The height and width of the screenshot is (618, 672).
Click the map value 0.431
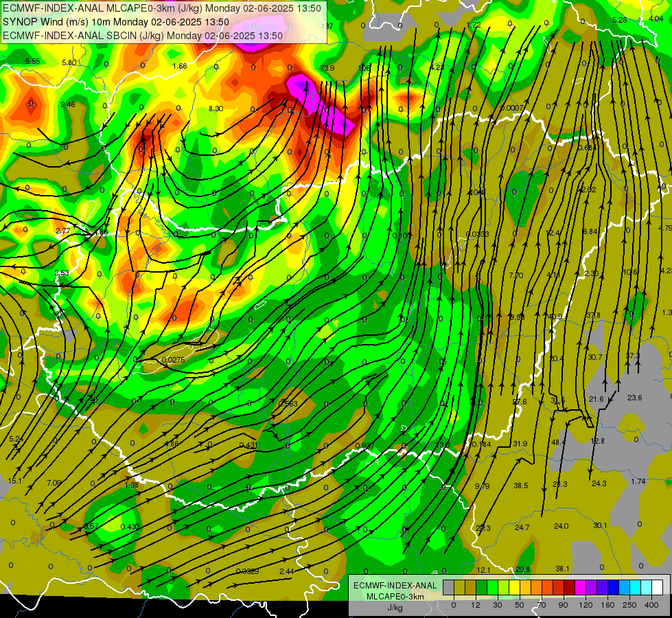(x=248, y=445)
